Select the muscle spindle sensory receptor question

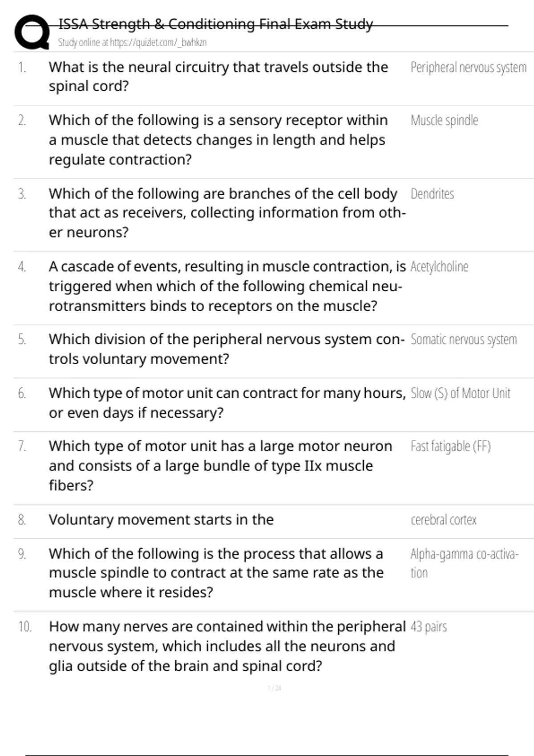pos(218,140)
